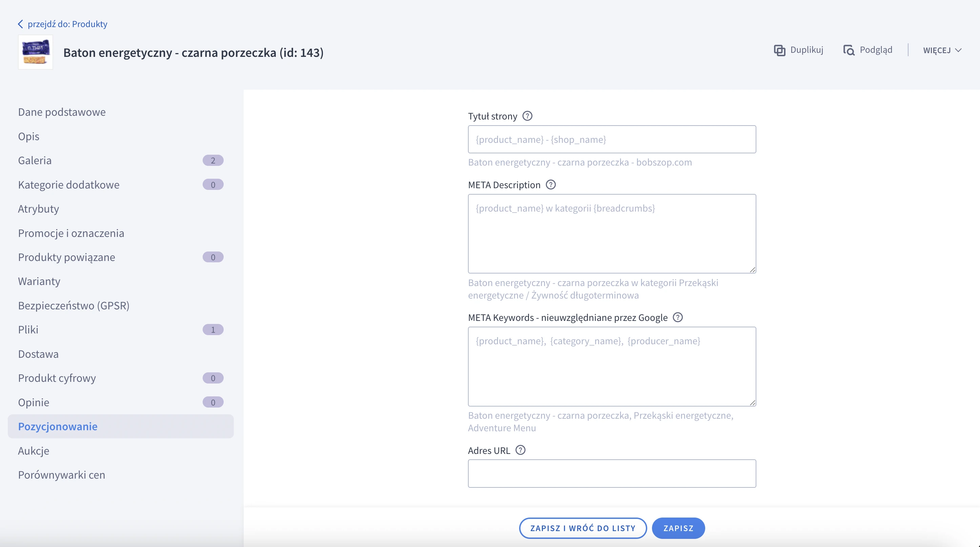Click the ZAPISZ button
Screen dimensions: 980x547
tap(678, 528)
